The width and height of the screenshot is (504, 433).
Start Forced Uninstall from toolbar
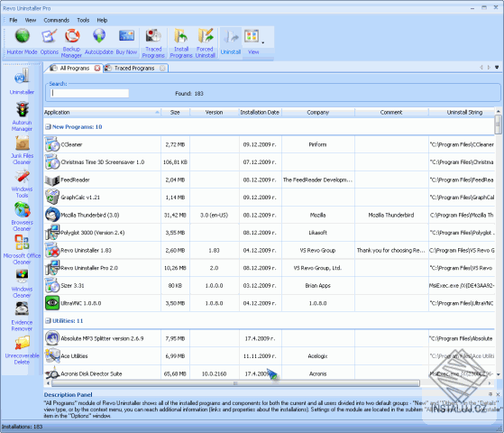[x=205, y=36]
